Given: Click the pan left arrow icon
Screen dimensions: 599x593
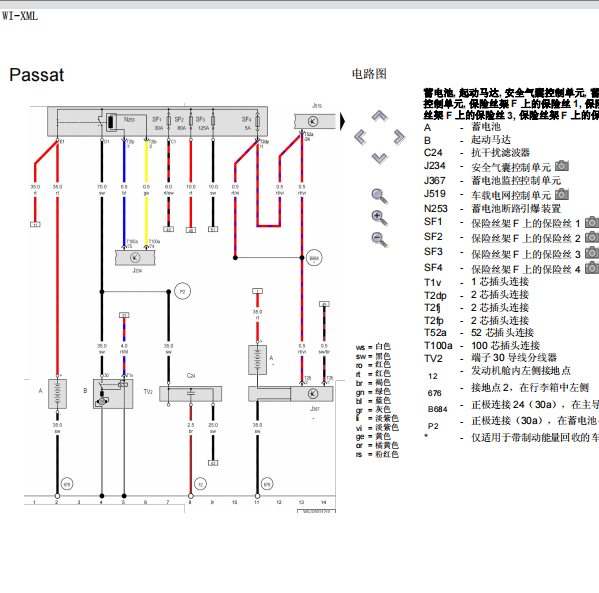Looking at the screenshot, I should pyautogui.click(x=360, y=137).
